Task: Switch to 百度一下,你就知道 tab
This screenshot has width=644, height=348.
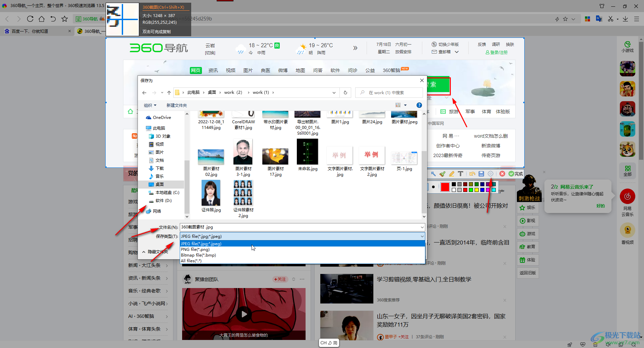Action: (37, 31)
